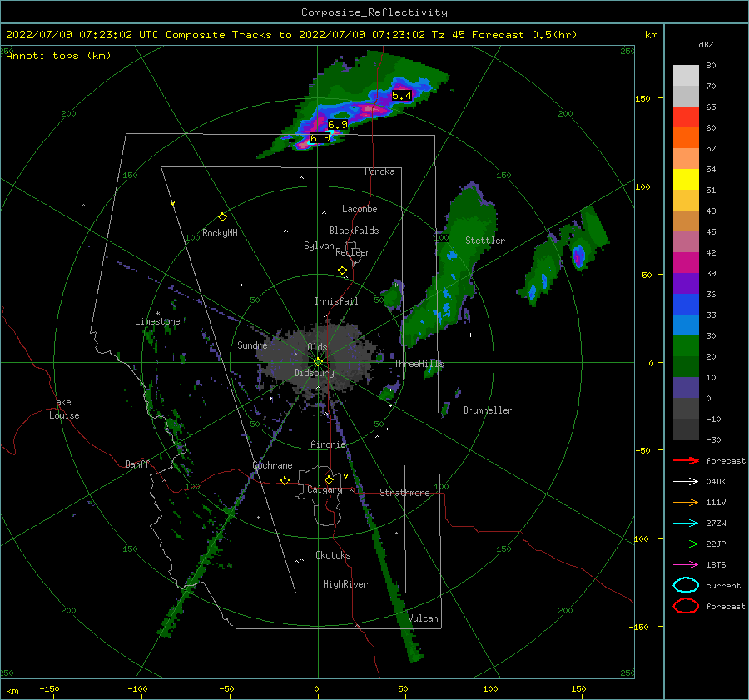The image size is (749, 700).
Task: Click the Drumheller town label
Action: point(487,410)
